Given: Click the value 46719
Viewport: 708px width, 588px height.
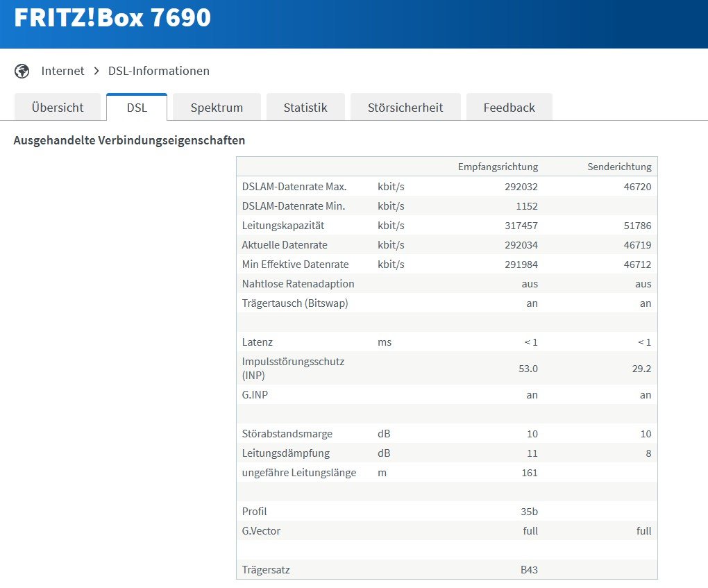Looking at the screenshot, I should 637,245.
